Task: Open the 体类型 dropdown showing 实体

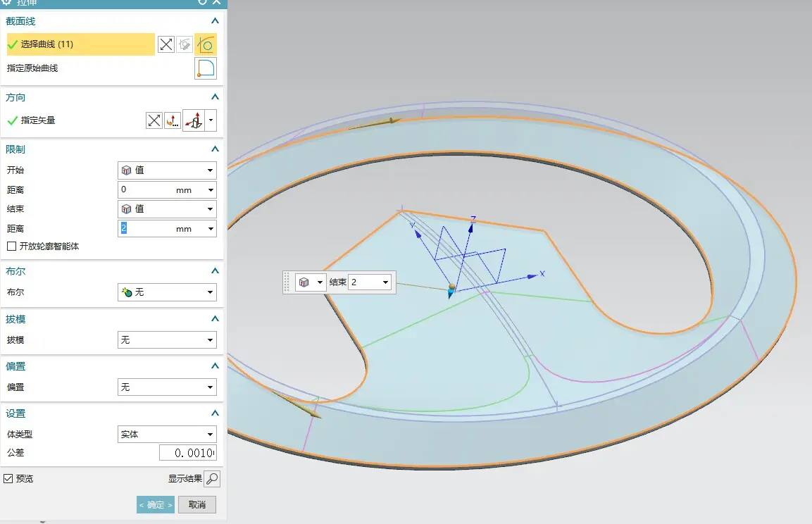Action: [167, 435]
